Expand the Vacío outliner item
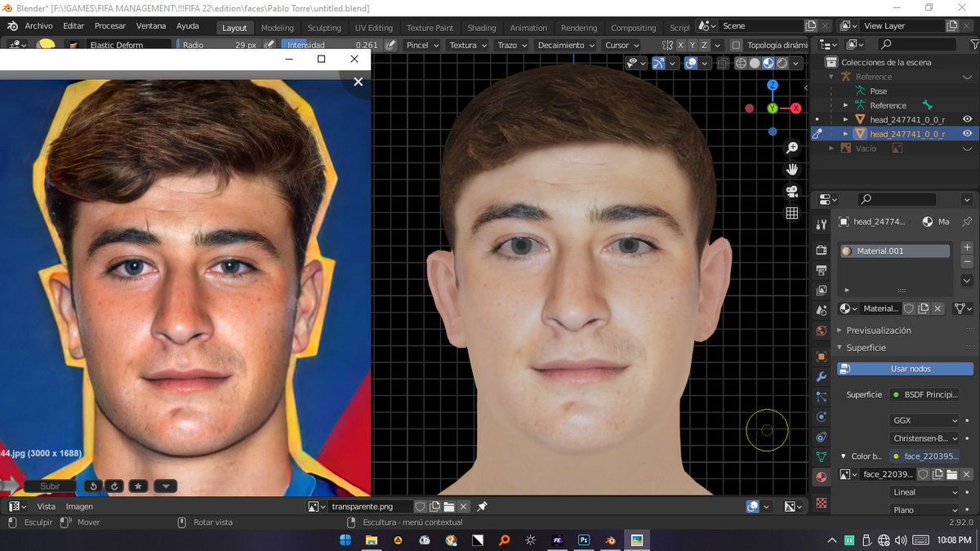Viewport: 980px width, 551px height. coord(832,149)
